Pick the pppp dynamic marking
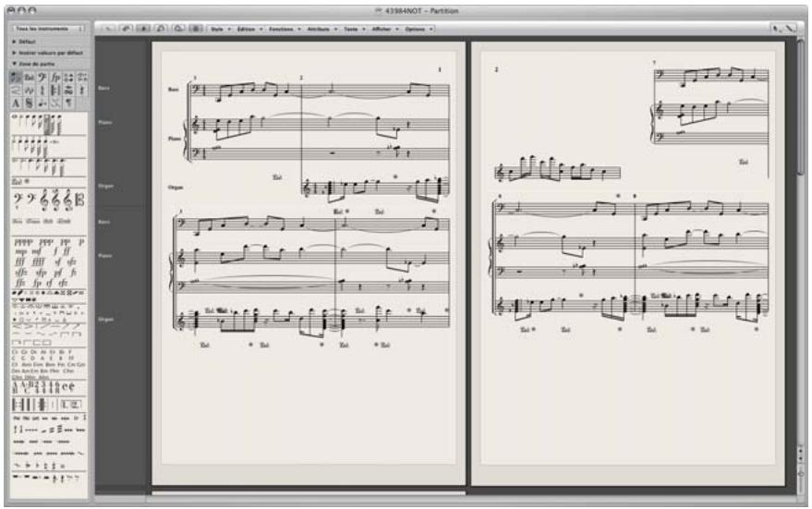812x509 pixels. [x=24, y=242]
